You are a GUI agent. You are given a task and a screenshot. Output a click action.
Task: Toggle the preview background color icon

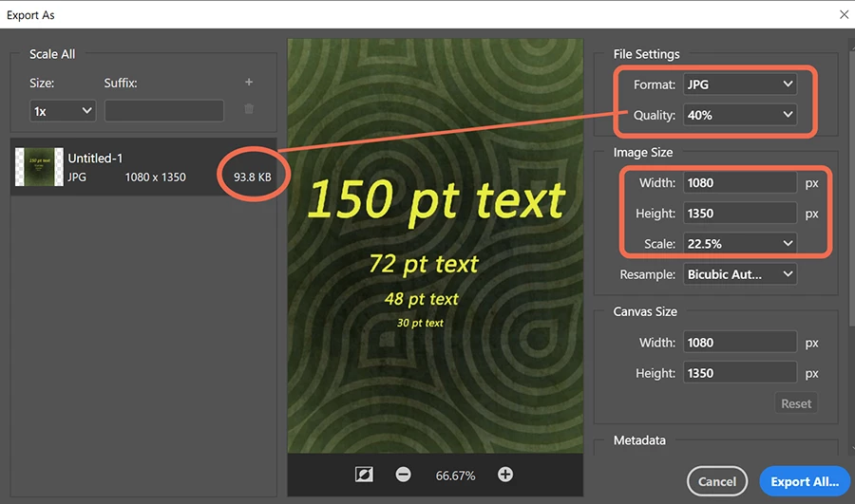coord(364,475)
